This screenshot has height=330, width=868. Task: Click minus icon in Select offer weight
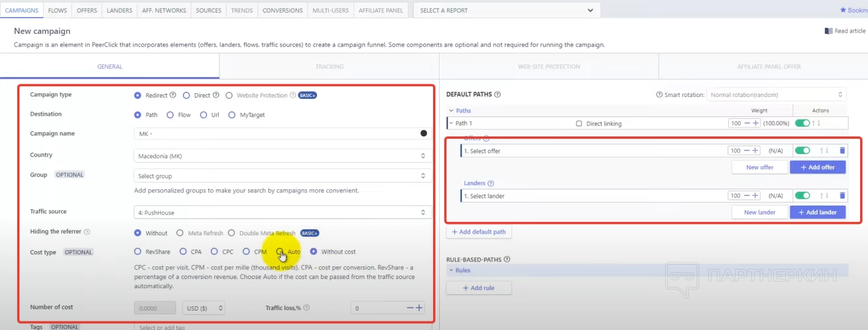(x=747, y=150)
